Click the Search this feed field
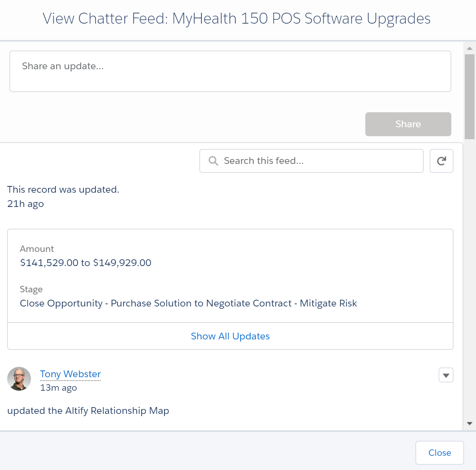 click(x=311, y=161)
